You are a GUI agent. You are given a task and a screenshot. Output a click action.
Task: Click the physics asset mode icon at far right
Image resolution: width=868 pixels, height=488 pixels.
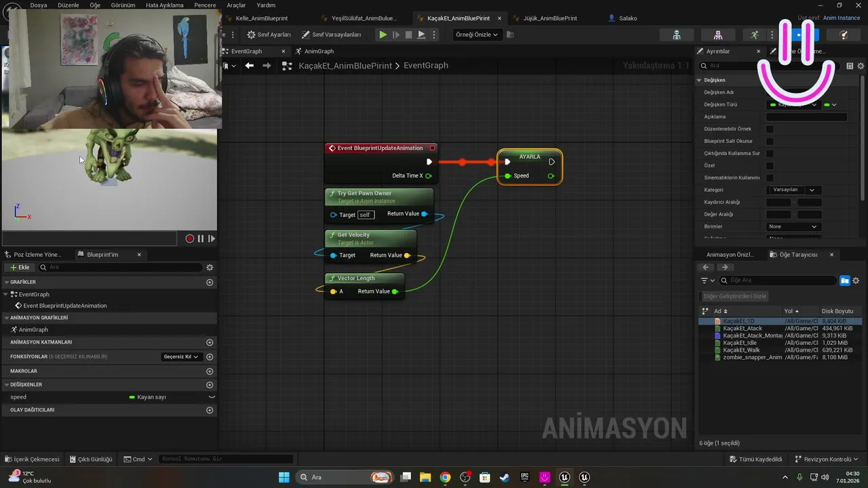844,35
